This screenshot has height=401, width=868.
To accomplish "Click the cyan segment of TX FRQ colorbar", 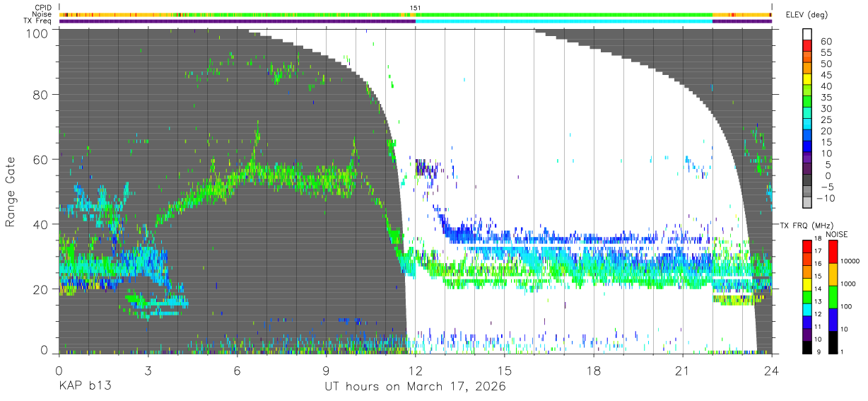I will 809,310.
